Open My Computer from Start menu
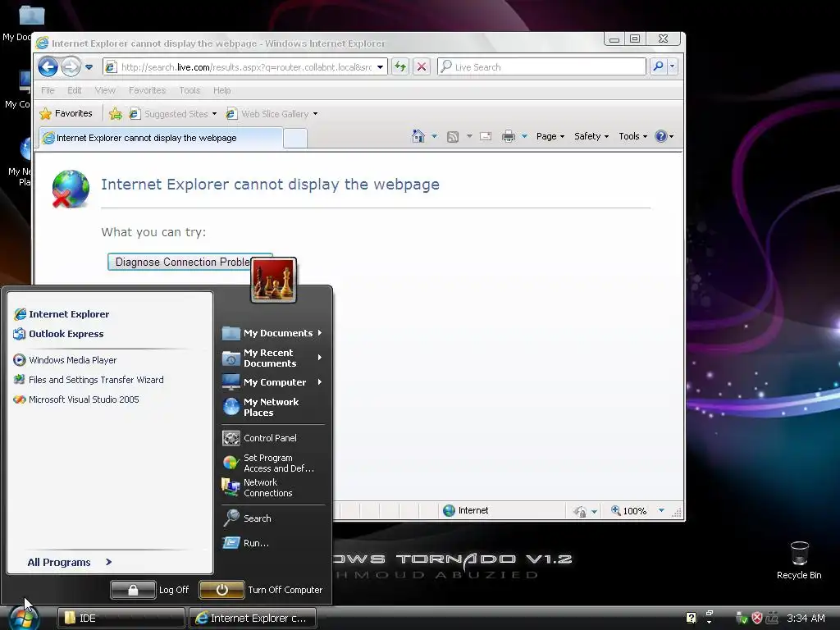The image size is (840, 630). coord(272,382)
